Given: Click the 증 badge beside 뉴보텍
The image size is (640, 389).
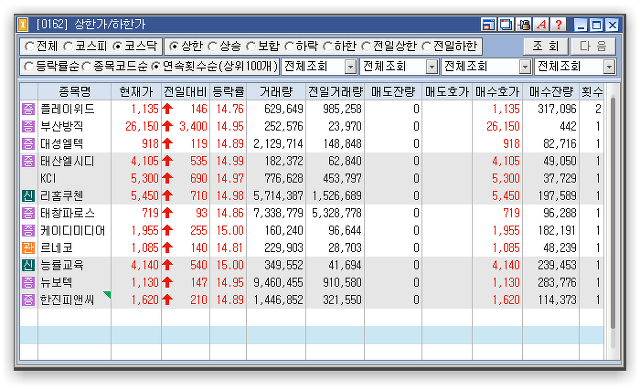Looking at the screenshot, I should [28, 282].
